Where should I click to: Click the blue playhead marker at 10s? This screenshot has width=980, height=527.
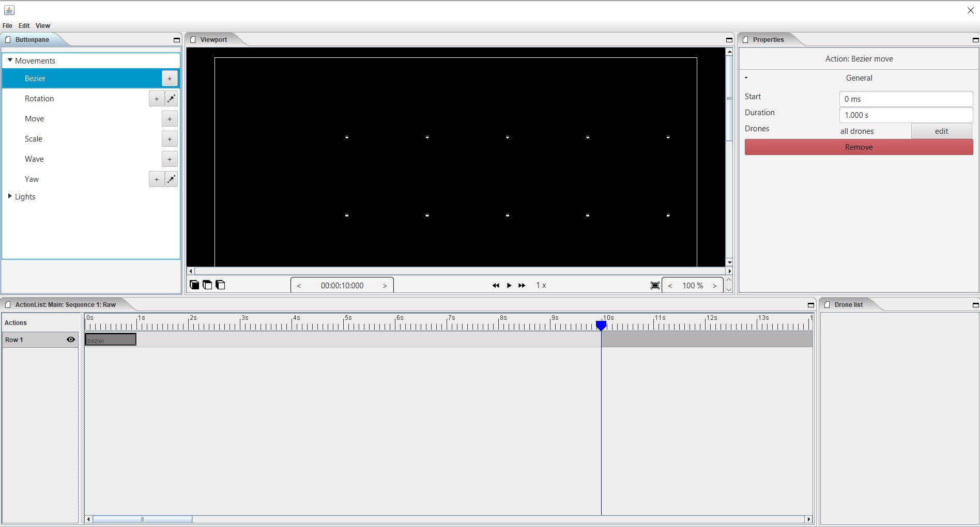[601, 326]
